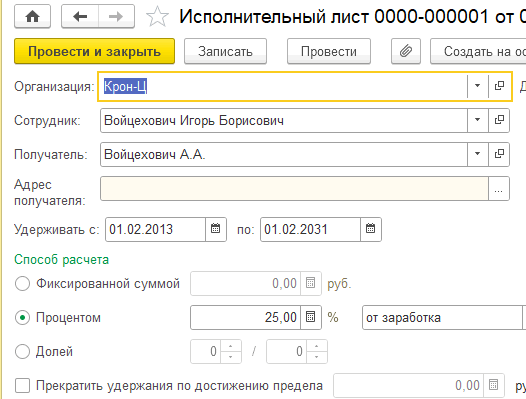The width and height of the screenshot is (526, 399).
Task: Open address editor ellipsis button
Action: click(499, 189)
